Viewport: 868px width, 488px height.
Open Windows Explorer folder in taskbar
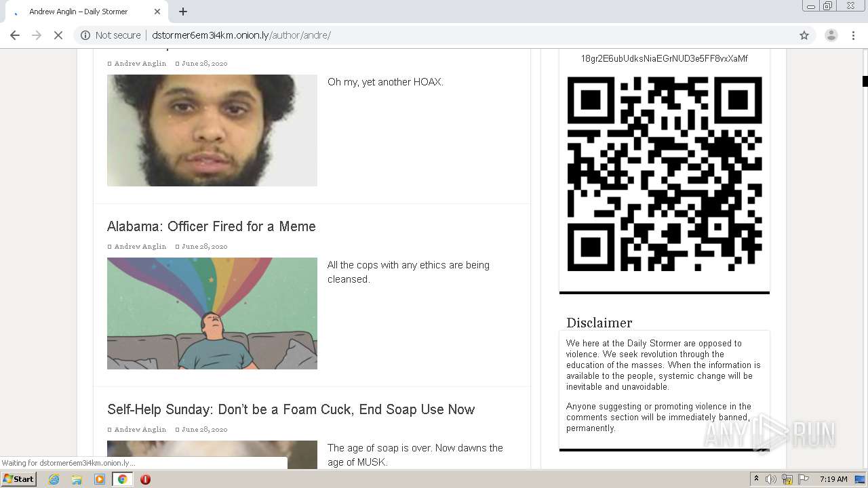77,479
